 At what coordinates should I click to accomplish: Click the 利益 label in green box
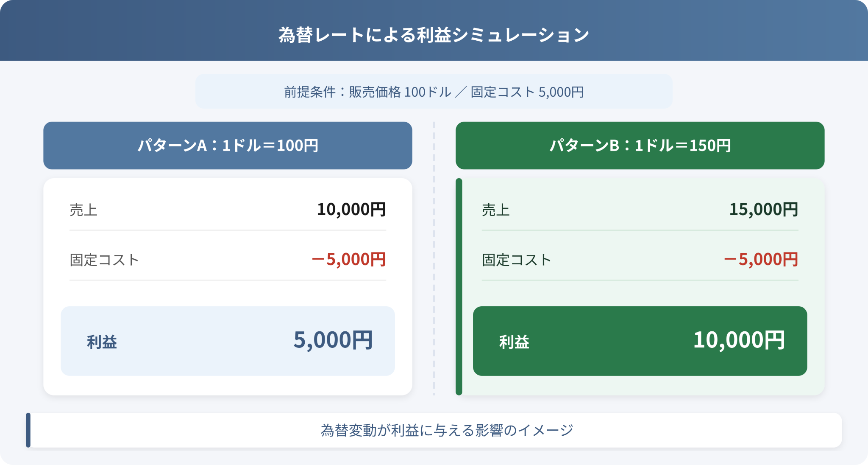pos(514,342)
